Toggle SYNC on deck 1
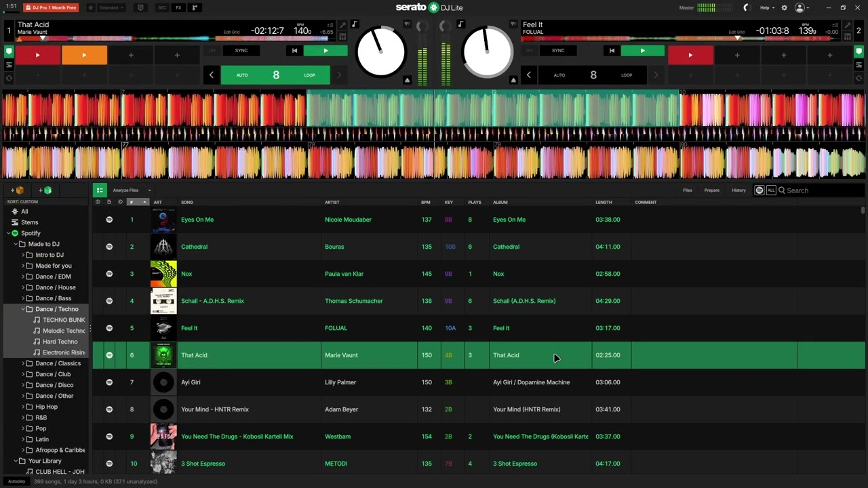The height and width of the screenshot is (488, 868). point(241,50)
